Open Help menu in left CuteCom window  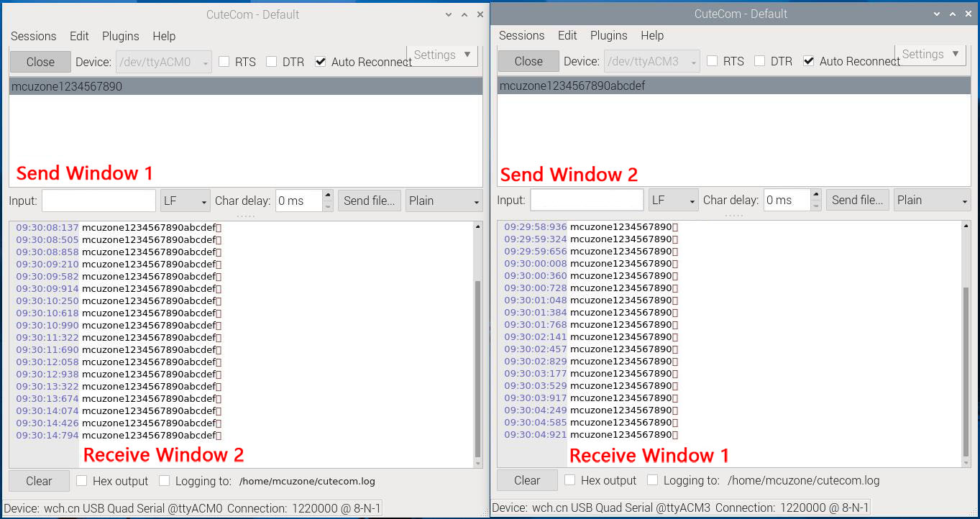coord(164,36)
